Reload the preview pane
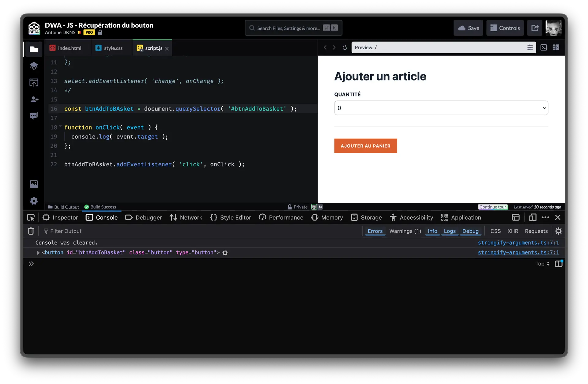Image resolution: width=588 pixels, height=384 pixels. point(345,47)
